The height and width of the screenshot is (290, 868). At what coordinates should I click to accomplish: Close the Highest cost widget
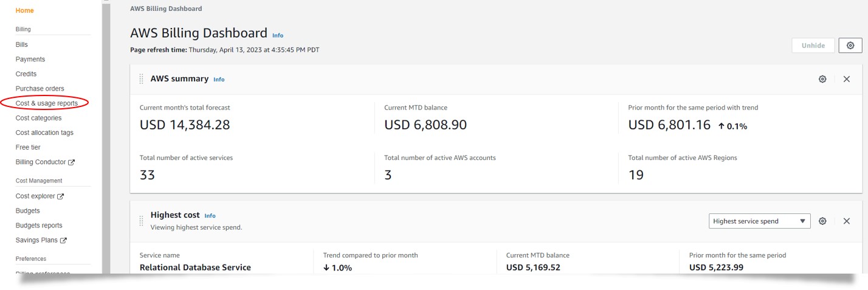pyautogui.click(x=846, y=221)
